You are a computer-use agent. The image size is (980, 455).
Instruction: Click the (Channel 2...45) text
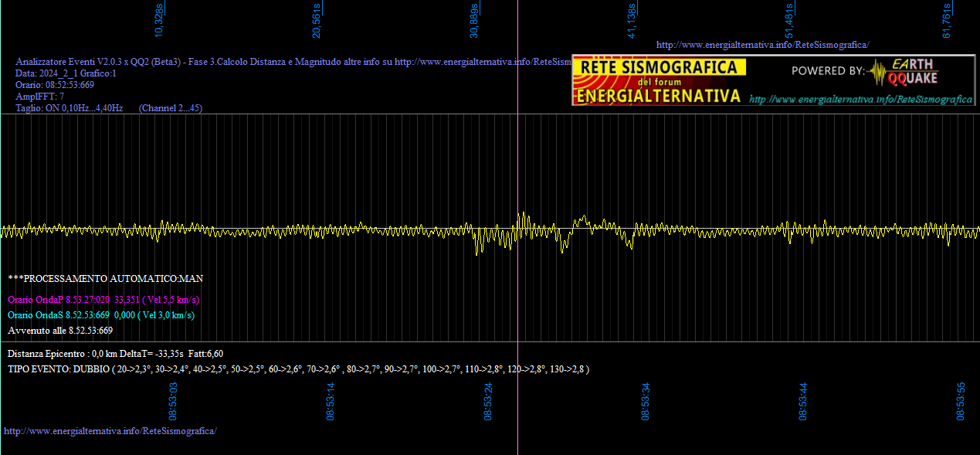point(171,108)
